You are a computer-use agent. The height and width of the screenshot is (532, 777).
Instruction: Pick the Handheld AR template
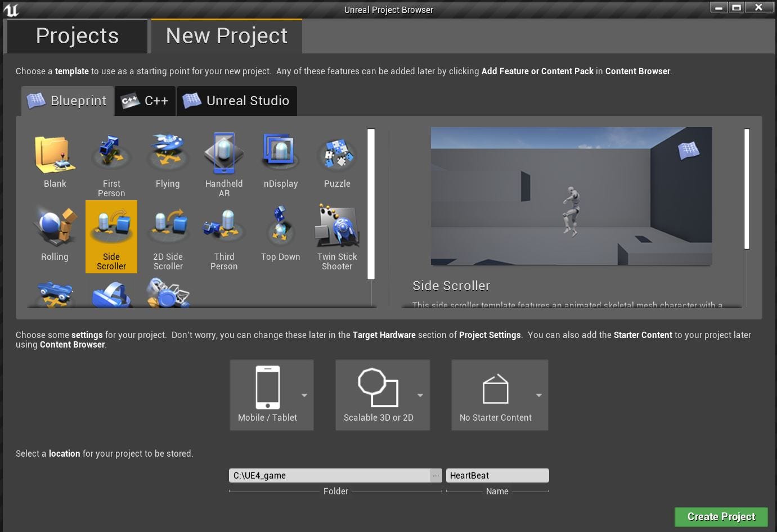point(223,160)
